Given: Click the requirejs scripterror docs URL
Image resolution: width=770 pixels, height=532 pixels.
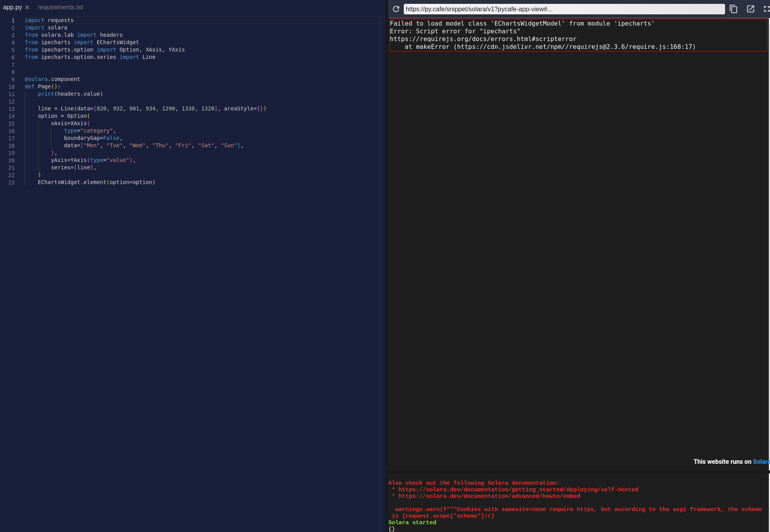Looking at the screenshot, I should point(483,39).
